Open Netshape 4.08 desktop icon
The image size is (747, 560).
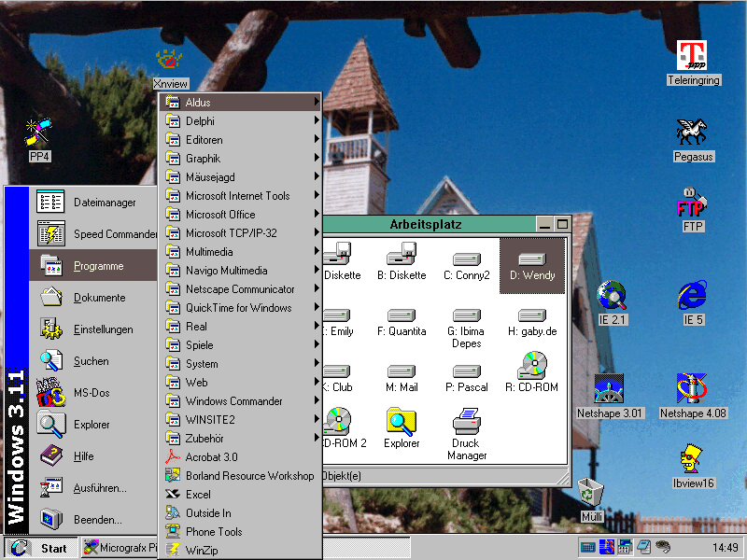692,390
